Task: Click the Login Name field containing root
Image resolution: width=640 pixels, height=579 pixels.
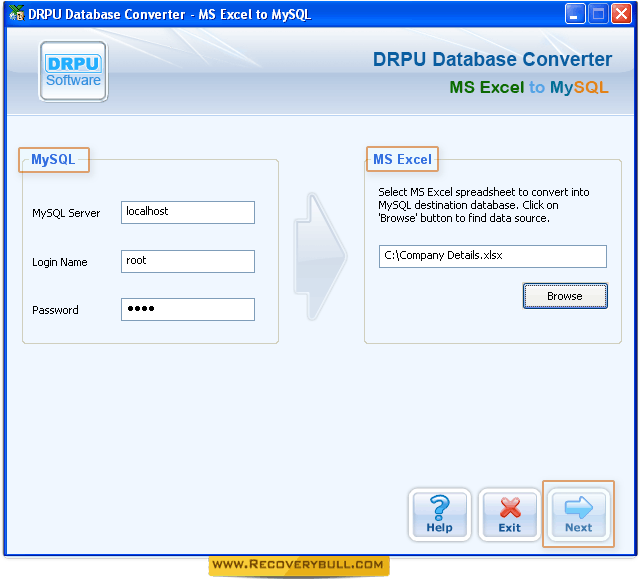Action: (x=188, y=261)
